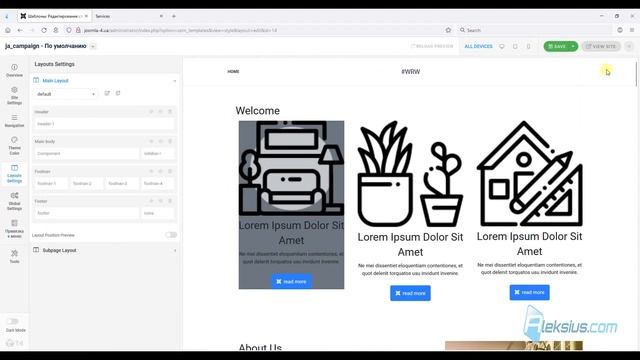Select the header-1 position block

[x=104, y=124]
